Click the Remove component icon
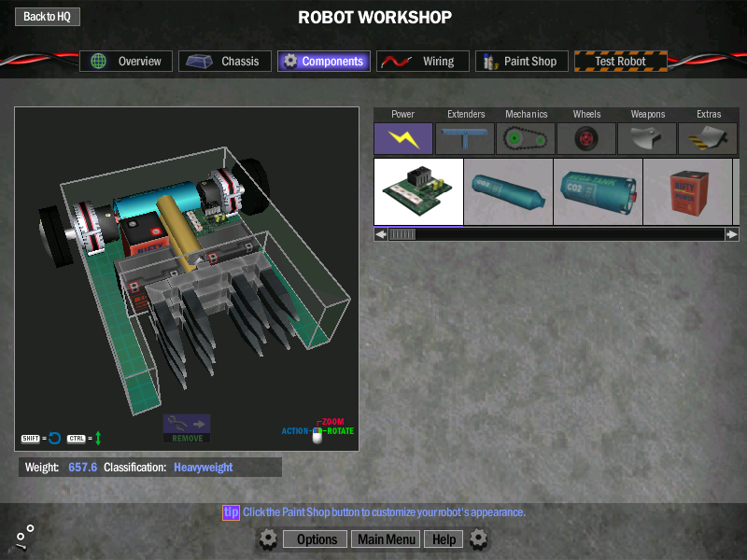 [187, 427]
